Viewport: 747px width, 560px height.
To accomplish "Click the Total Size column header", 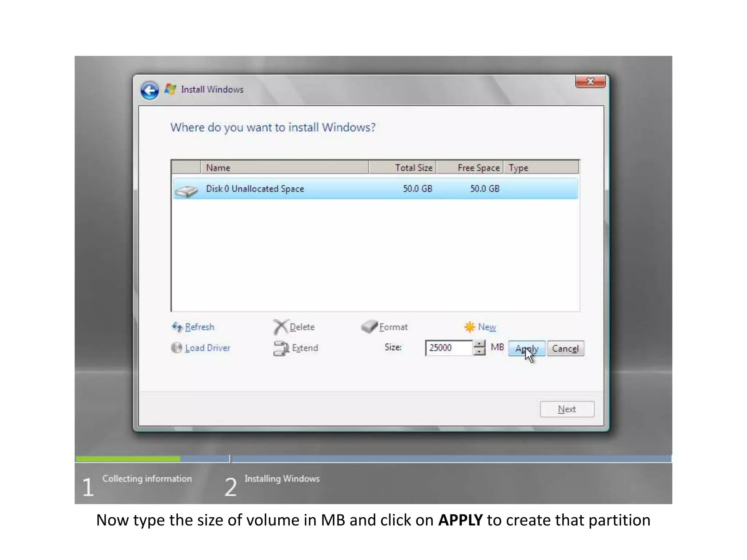I will click(403, 168).
